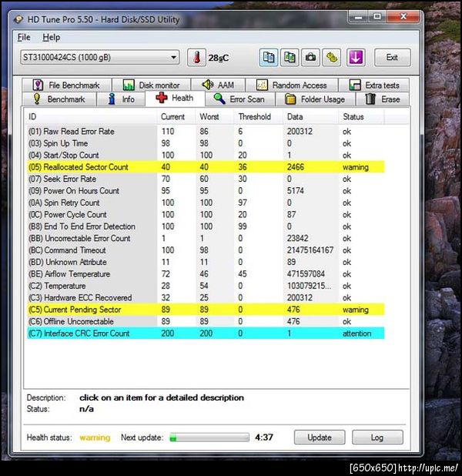
Task: Select the Unknown Attribute row
Action: (206, 262)
